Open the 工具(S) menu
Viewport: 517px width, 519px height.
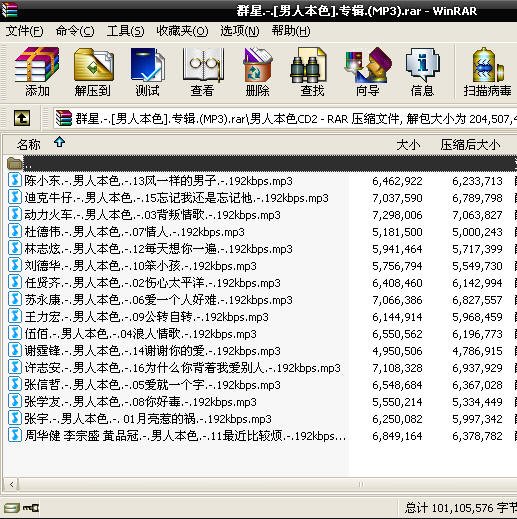(x=126, y=31)
